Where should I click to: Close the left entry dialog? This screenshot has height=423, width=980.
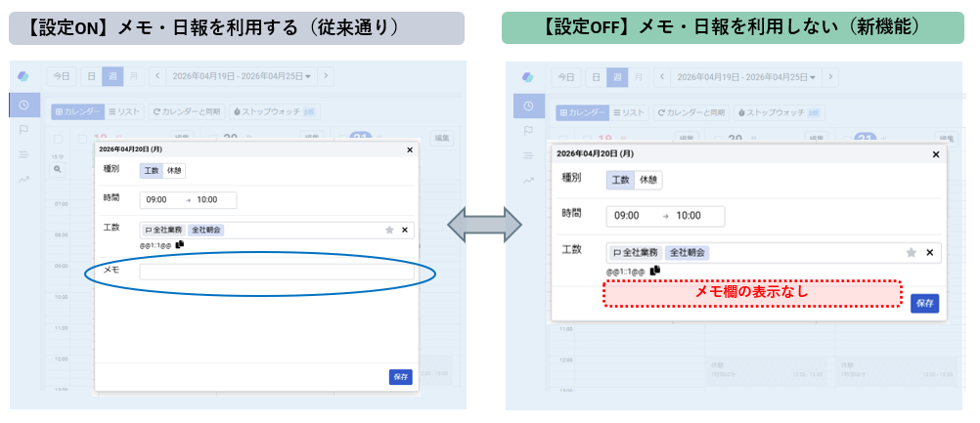click(410, 149)
